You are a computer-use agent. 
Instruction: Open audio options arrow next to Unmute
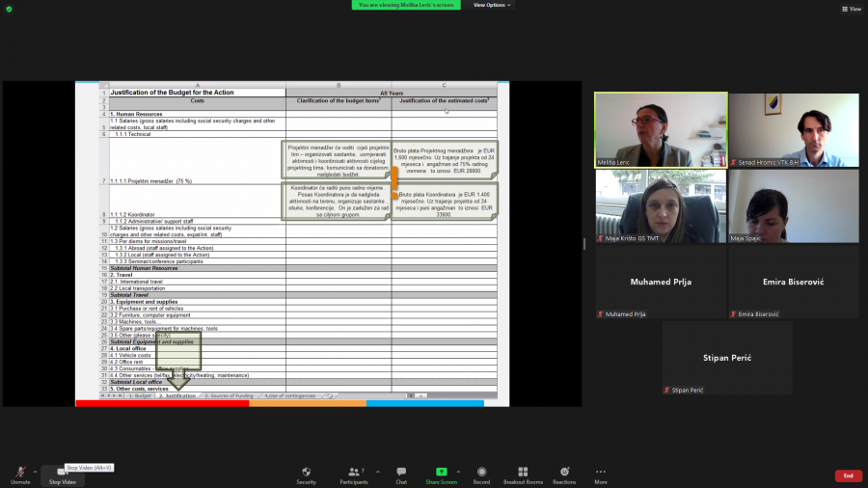[x=36, y=472]
